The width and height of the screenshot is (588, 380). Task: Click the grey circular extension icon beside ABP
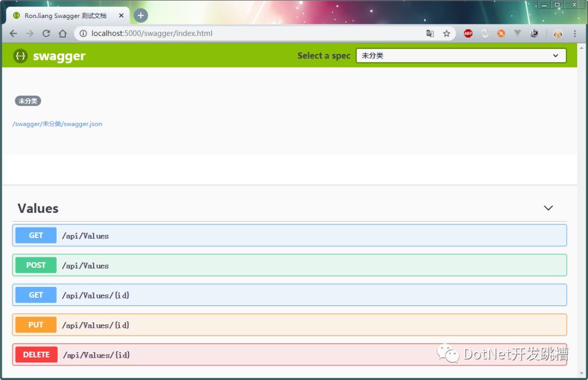pos(485,33)
